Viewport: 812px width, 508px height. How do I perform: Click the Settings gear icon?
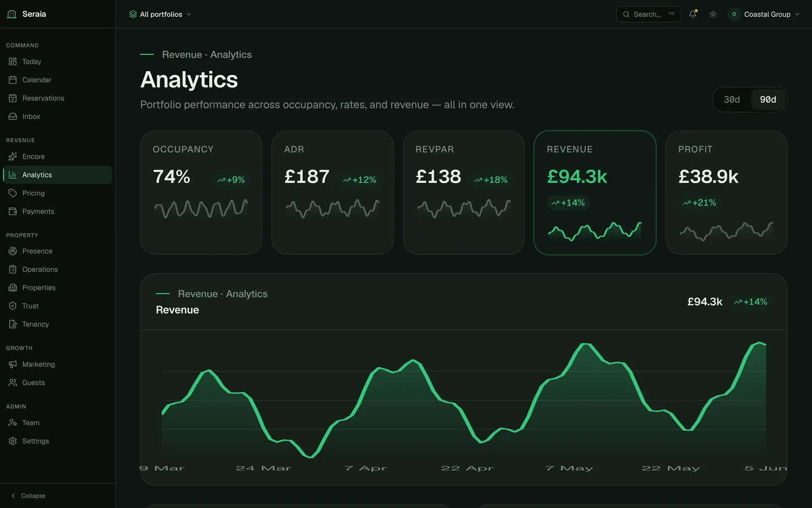pyautogui.click(x=13, y=441)
